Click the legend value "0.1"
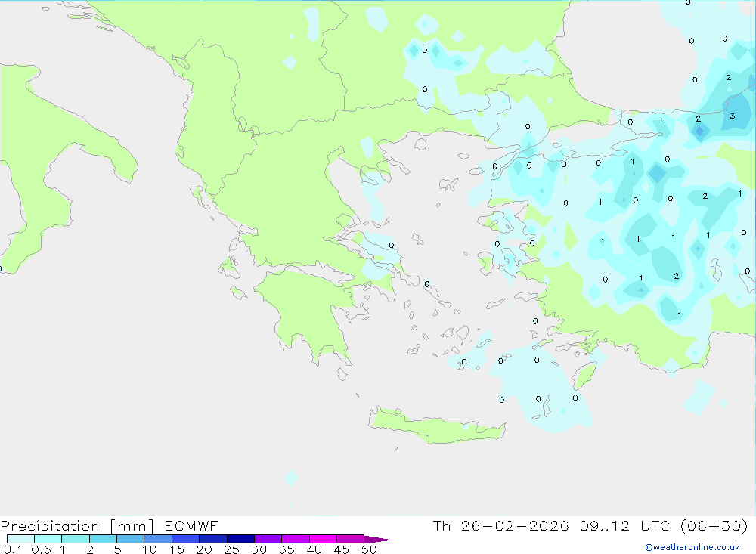756x554 pixels. point(13,549)
